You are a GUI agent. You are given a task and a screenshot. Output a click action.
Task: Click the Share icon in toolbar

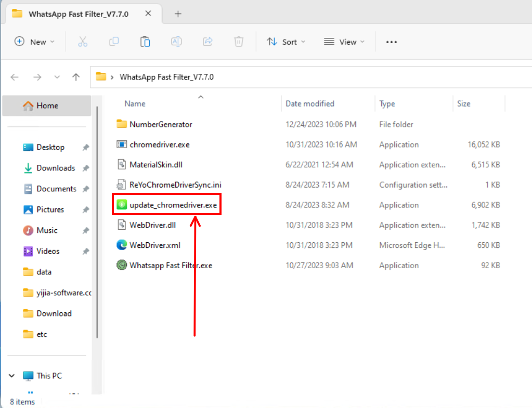207,42
